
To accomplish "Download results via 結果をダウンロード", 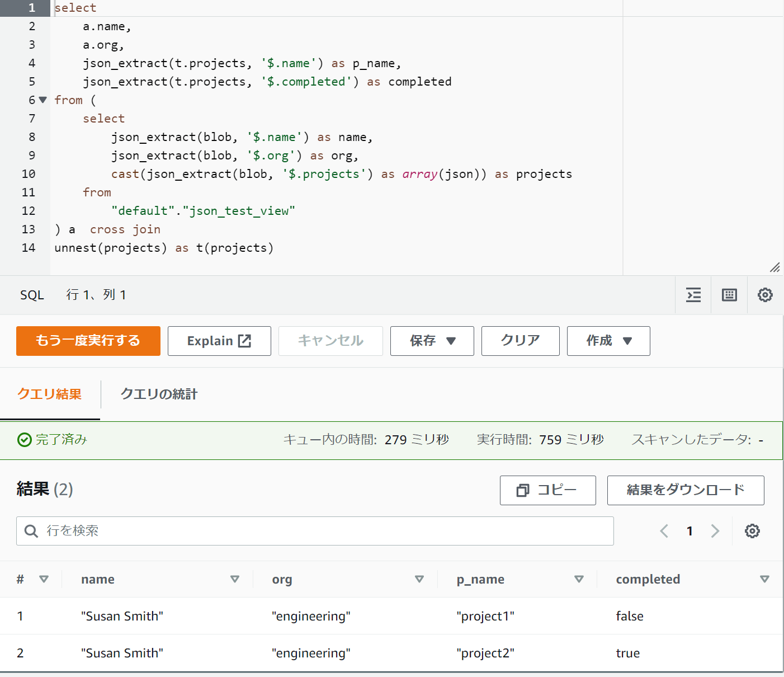I will click(x=685, y=490).
